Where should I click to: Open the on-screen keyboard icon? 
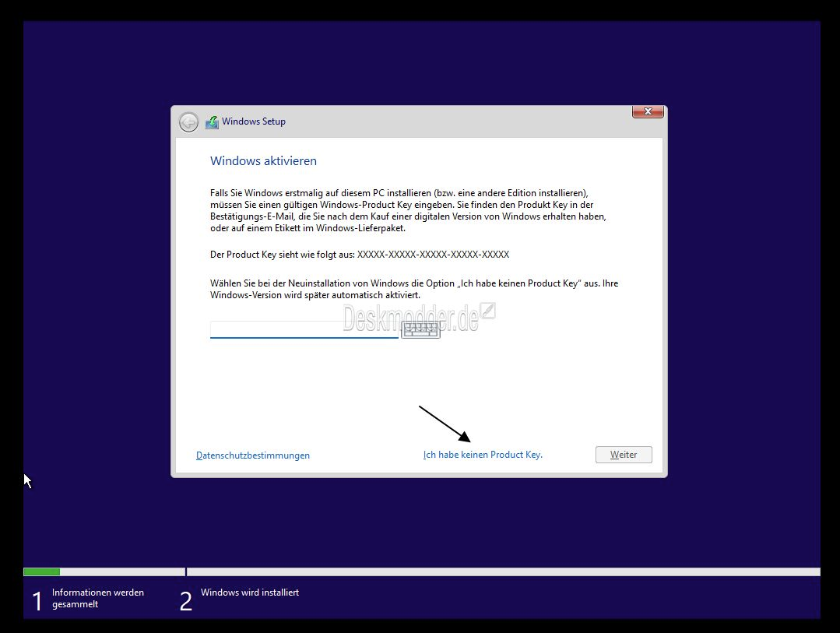tap(420, 329)
